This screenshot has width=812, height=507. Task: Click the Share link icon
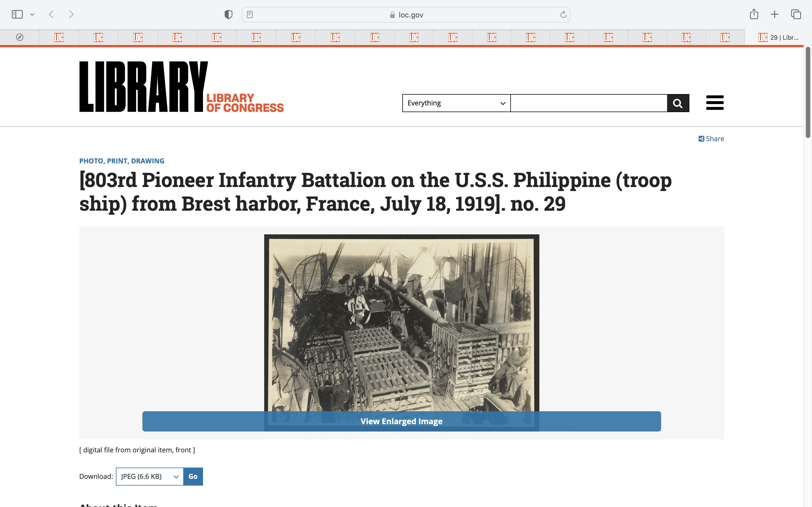pos(701,139)
